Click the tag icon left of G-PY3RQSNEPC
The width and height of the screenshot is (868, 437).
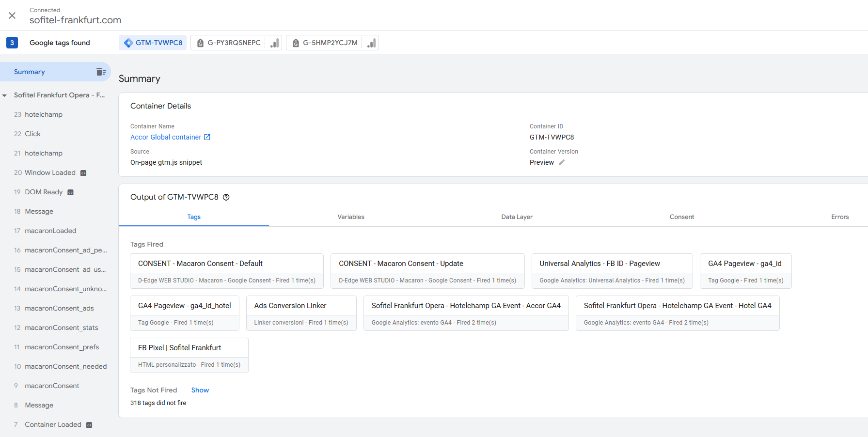coord(200,43)
